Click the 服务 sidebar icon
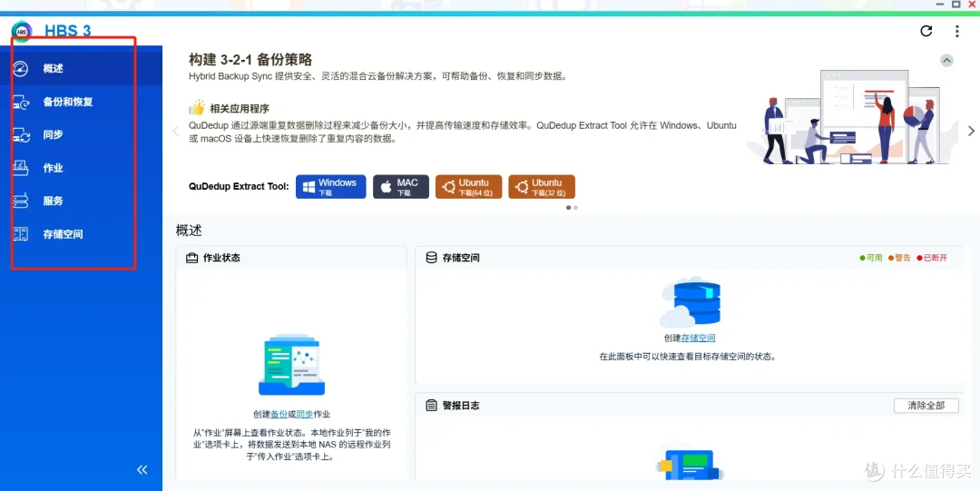 tap(21, 201)
